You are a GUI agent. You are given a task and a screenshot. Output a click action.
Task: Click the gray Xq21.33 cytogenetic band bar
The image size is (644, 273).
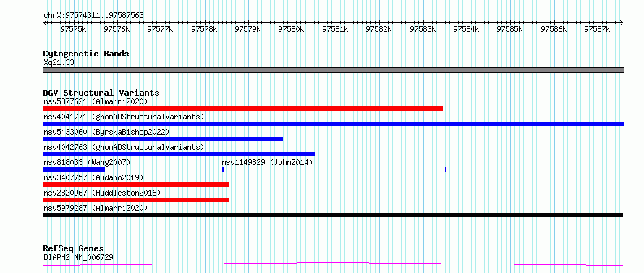click(x=333, y=70)
